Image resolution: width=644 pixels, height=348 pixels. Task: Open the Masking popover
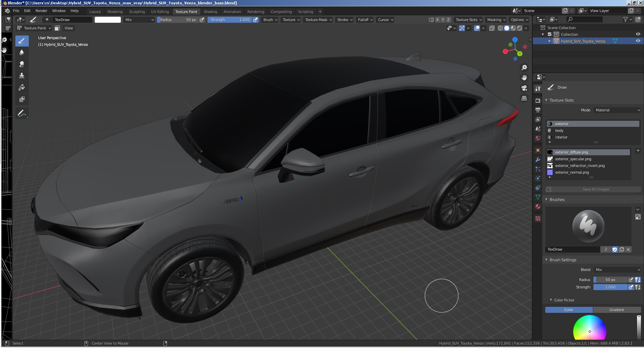(496, 20)
